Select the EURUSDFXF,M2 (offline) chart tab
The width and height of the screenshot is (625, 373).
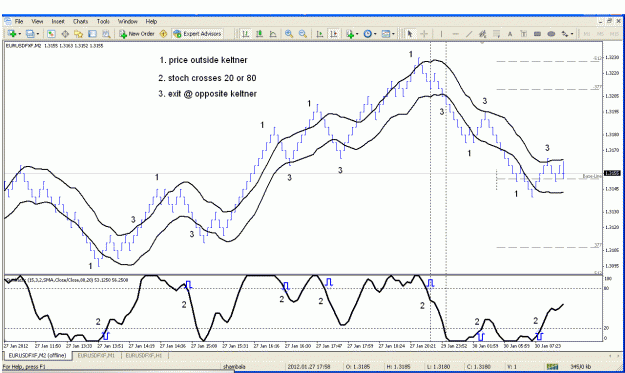[x=37, y=355]
